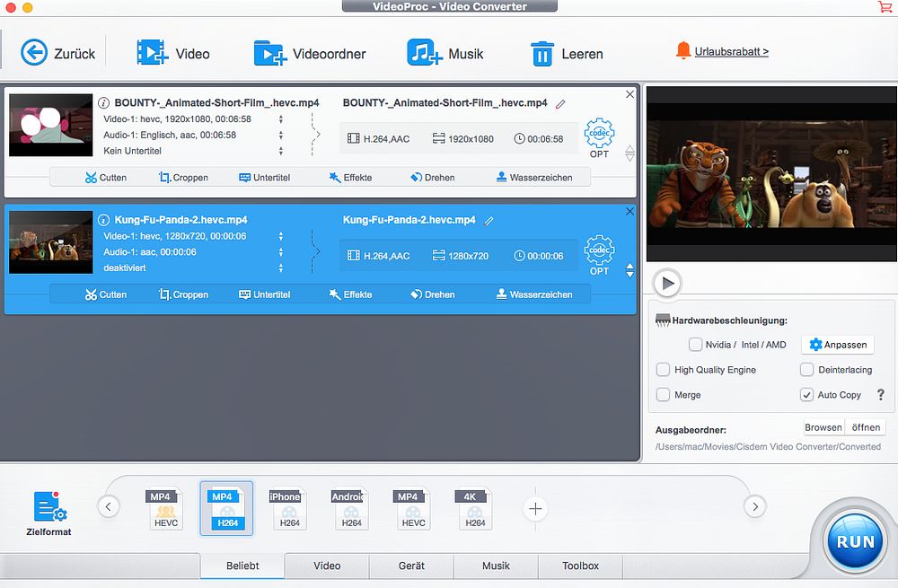Viewport: 898px width, 588px height.
Task: Select the iPhone H264 format preset
Action: (289, 508)
